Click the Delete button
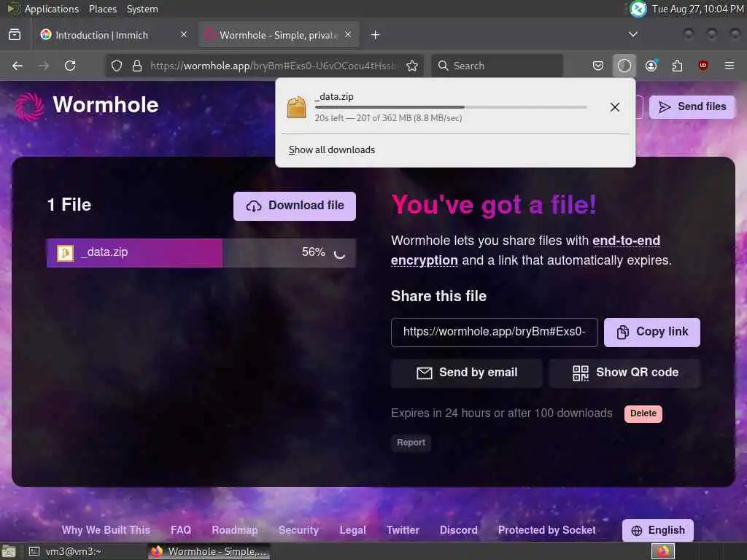Viewport: 747px width, 560px height. (643, 413)
